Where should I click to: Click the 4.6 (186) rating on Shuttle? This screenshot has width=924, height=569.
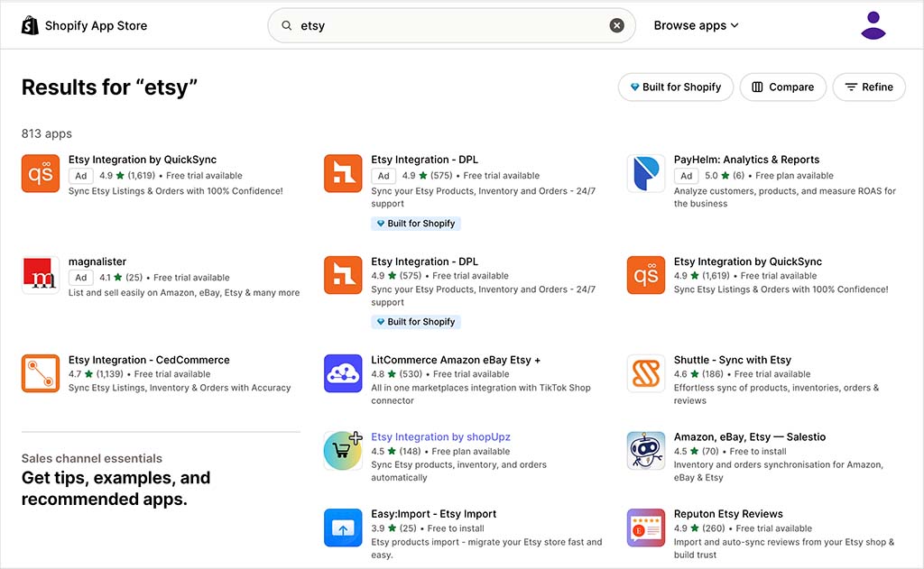[x=699, y=374]
